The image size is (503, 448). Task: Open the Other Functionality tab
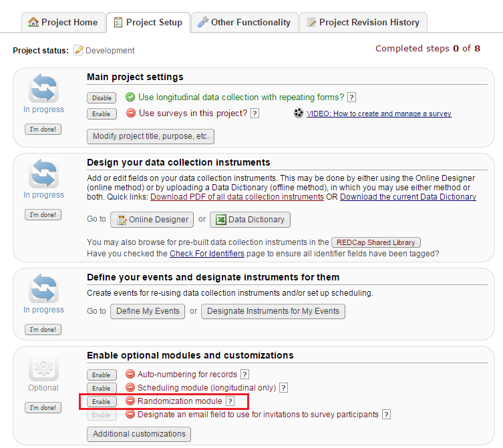point(244,23)
